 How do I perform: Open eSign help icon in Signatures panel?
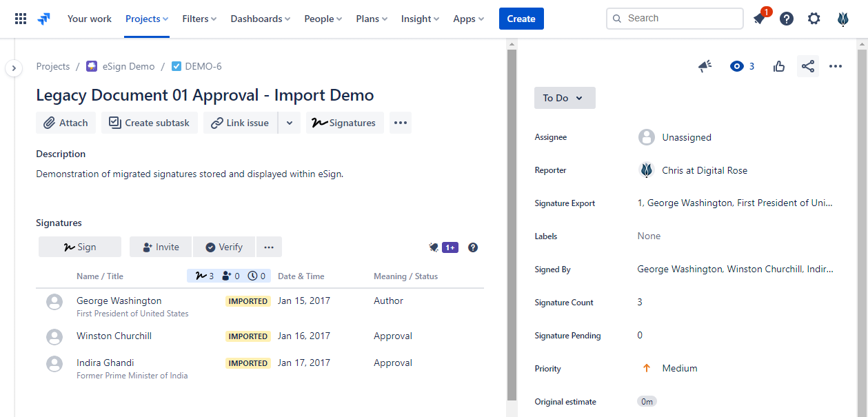[473, 247]
